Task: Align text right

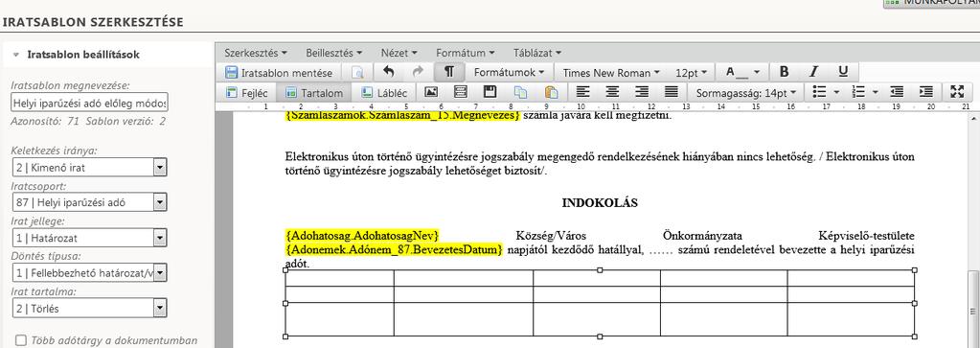Action: point(642,92)
